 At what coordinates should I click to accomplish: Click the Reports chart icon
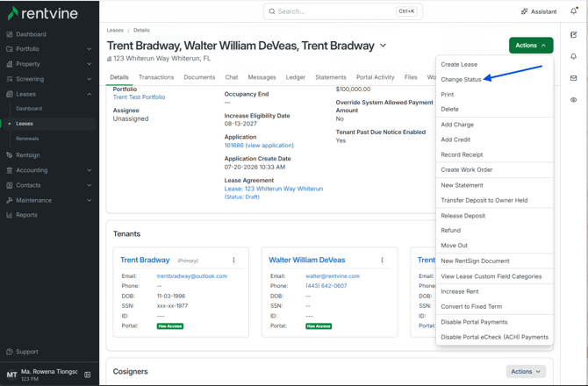tap(10, 215)
